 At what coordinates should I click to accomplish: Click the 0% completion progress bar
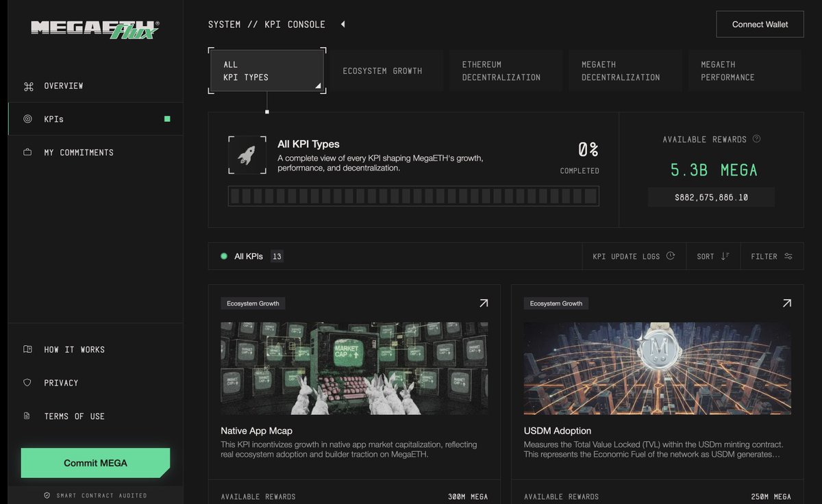(414, 197)
